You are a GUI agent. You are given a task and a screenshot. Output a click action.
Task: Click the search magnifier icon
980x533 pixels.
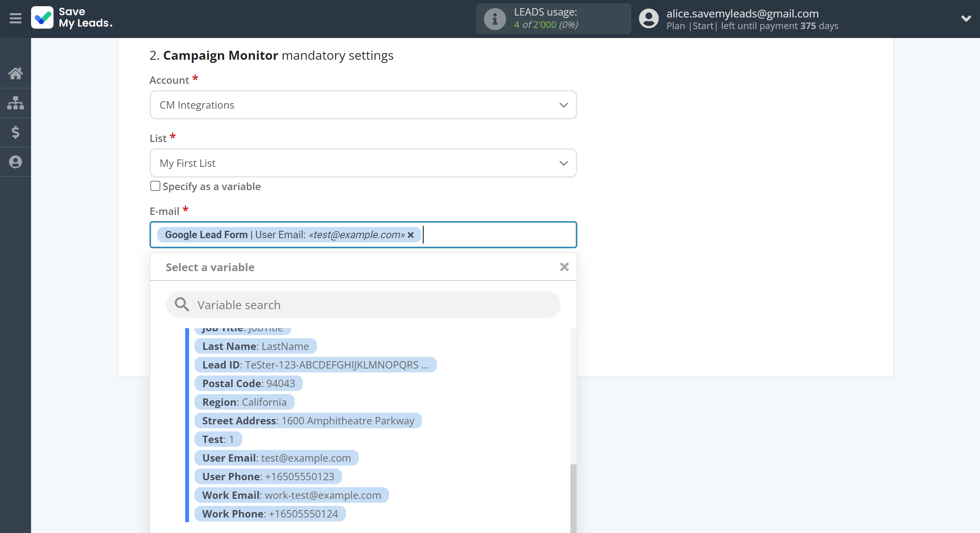182,305
